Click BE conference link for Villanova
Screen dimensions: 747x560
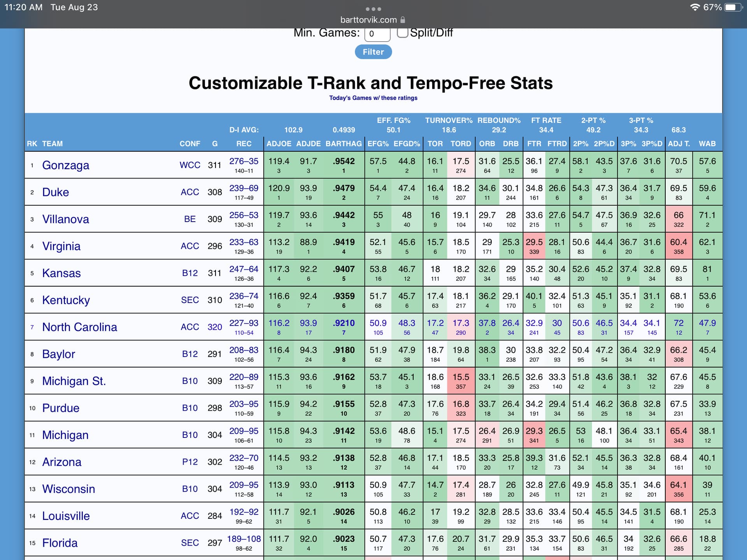point(190,219)
